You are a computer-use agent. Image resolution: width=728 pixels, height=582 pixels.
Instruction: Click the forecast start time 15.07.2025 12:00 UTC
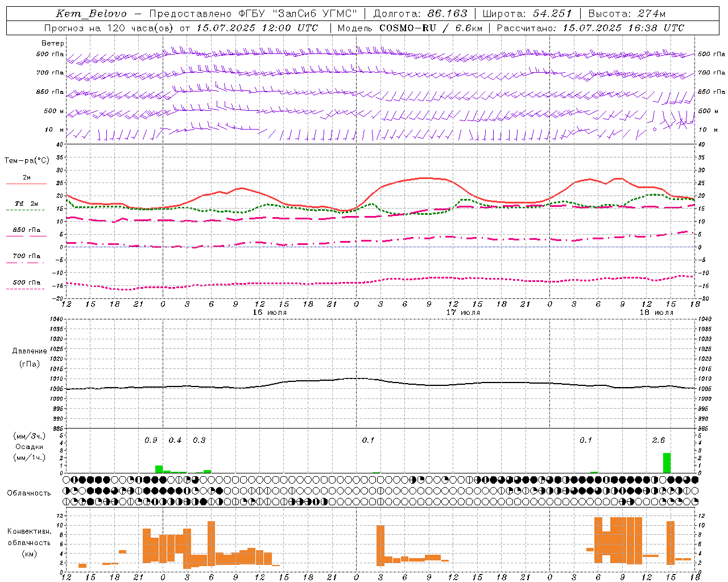point(257,28)
